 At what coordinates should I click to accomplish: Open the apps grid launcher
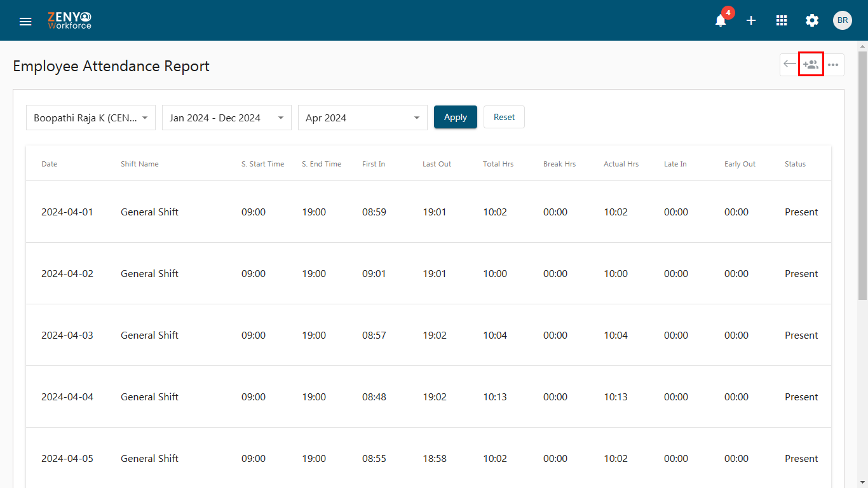[782, 20]
